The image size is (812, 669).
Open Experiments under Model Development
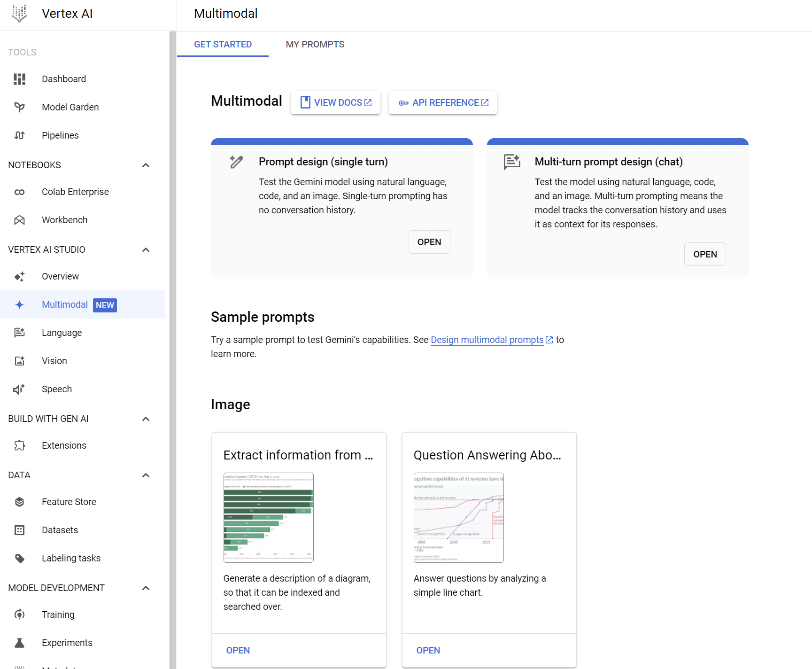(83, 643)
